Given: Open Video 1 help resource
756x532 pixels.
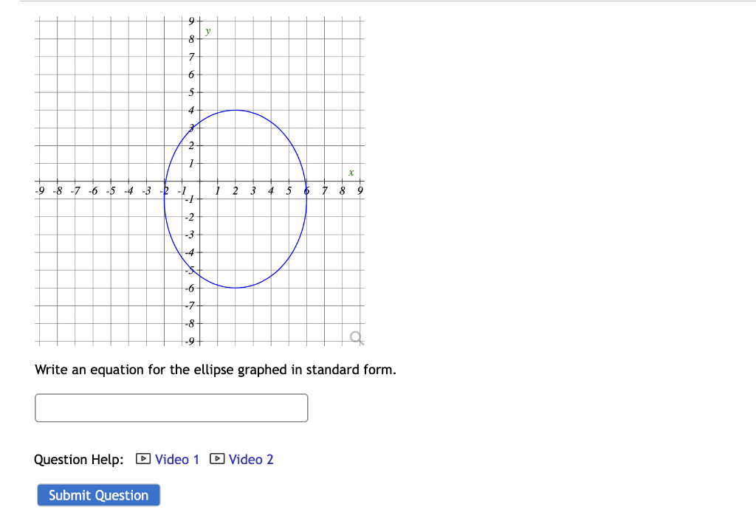Looking at the screenshot, I should coord(176,459).
